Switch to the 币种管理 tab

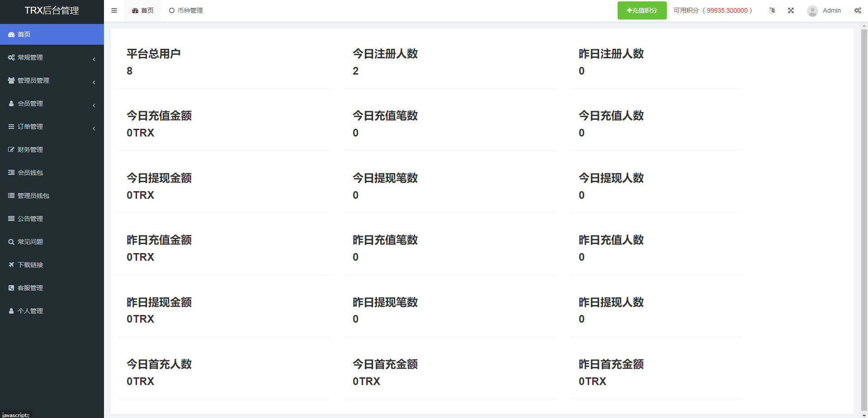186,10
